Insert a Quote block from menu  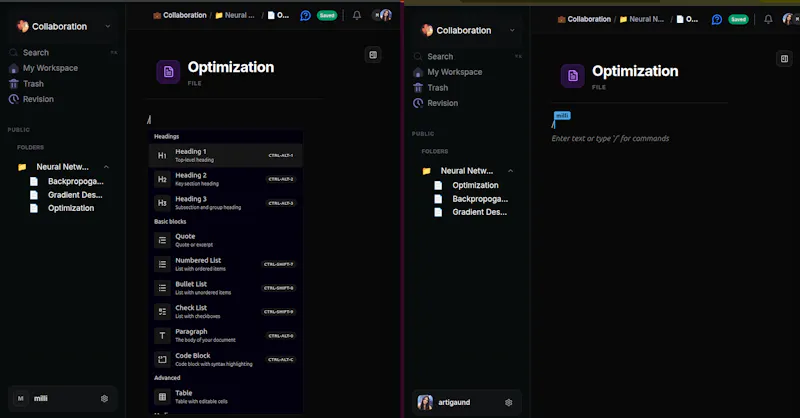pyautogui.click(x=225, y=240)
